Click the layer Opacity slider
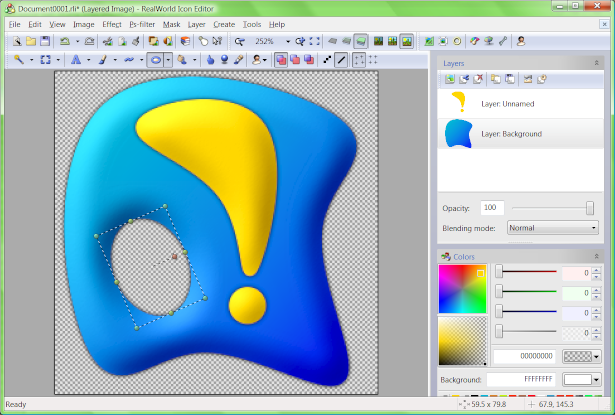The image size is (615, 415). pyautogui.click(x=589, y=207)
